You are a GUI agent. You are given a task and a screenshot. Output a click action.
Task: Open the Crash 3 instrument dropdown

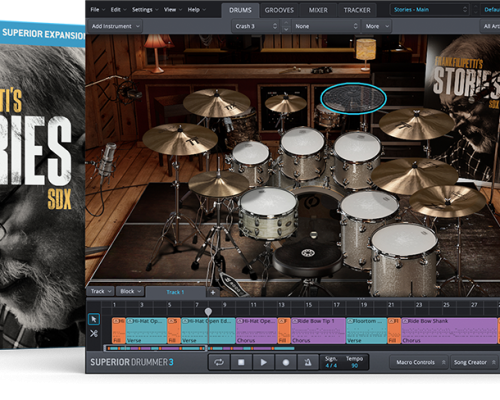(256, 26)
